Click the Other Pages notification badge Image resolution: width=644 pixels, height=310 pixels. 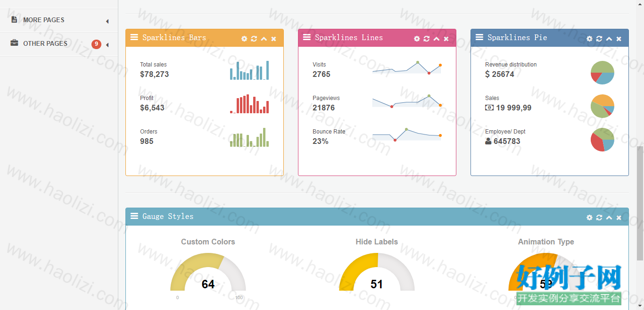click(96, 44)
